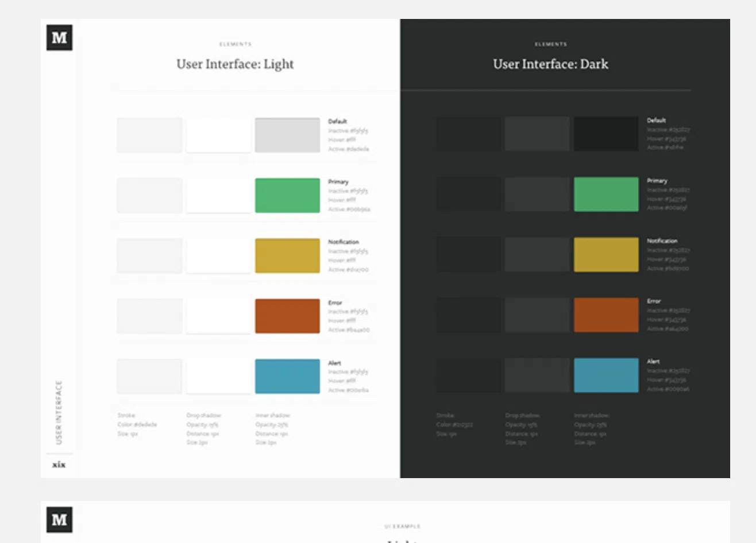
Task: Click the Primary label in the Light panel
Action: pyautogui.click(x=338, y=182)
